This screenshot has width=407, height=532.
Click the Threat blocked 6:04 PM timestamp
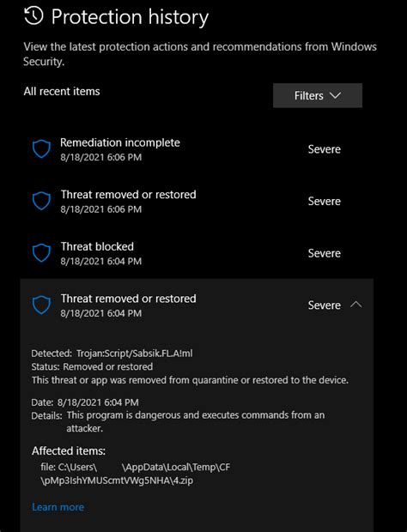point(101,261)
